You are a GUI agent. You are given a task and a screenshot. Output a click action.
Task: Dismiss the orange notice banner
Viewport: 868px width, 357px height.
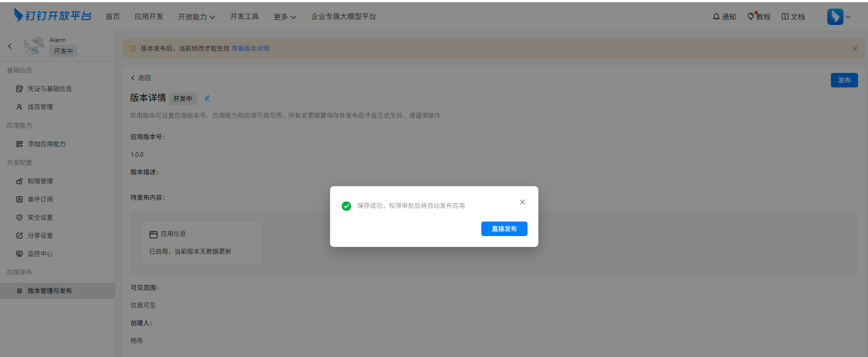tap(854, 48)
